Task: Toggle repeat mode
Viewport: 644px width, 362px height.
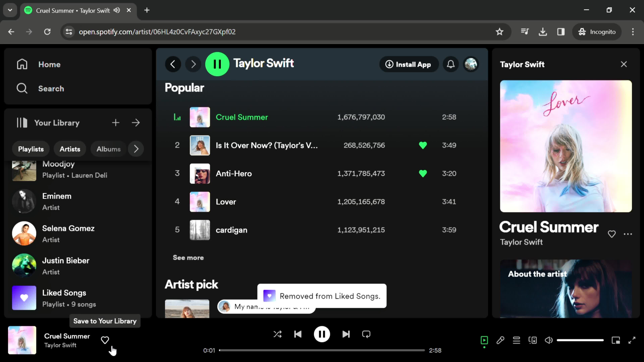Action: tap(366, 334)
